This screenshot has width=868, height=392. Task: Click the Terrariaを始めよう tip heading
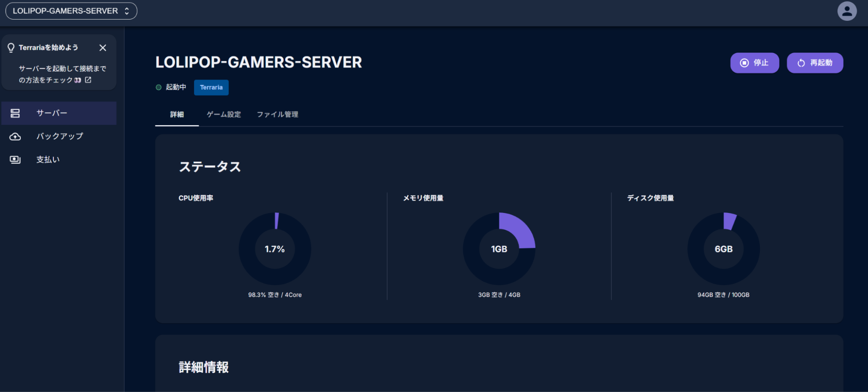coord(48,47)
